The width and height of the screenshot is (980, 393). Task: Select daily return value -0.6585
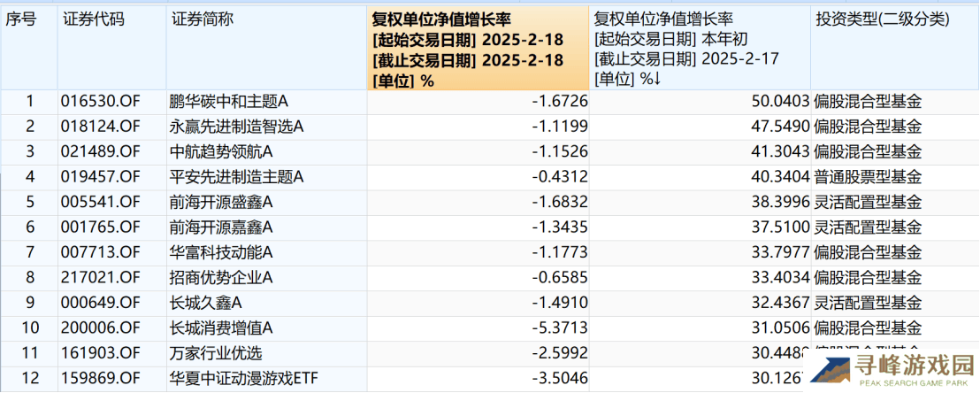coord(560,278)
